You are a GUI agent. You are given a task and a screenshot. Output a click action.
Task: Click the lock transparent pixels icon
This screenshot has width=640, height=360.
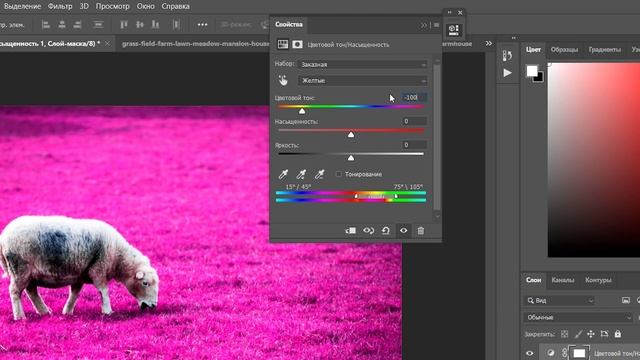coord(564,334)
